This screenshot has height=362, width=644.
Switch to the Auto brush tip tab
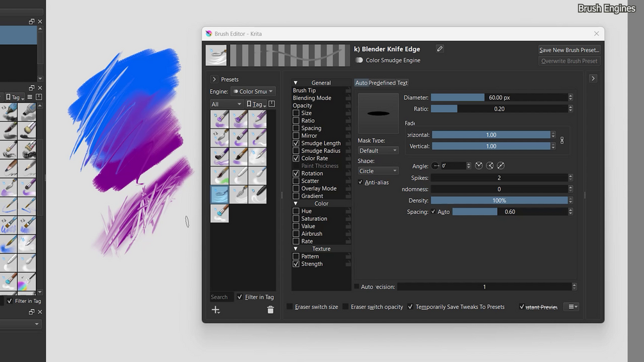[x=361, y=83]
